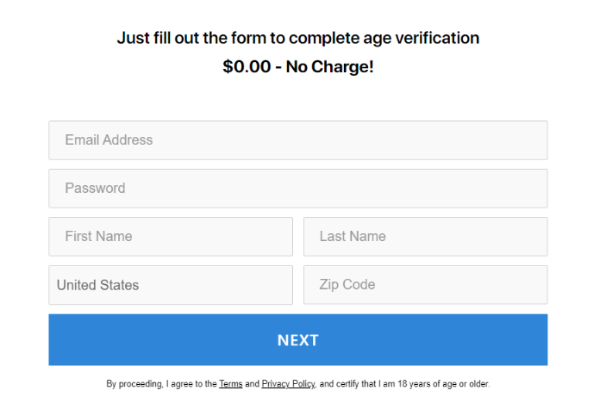Focus the Password field

coord(298,188)
